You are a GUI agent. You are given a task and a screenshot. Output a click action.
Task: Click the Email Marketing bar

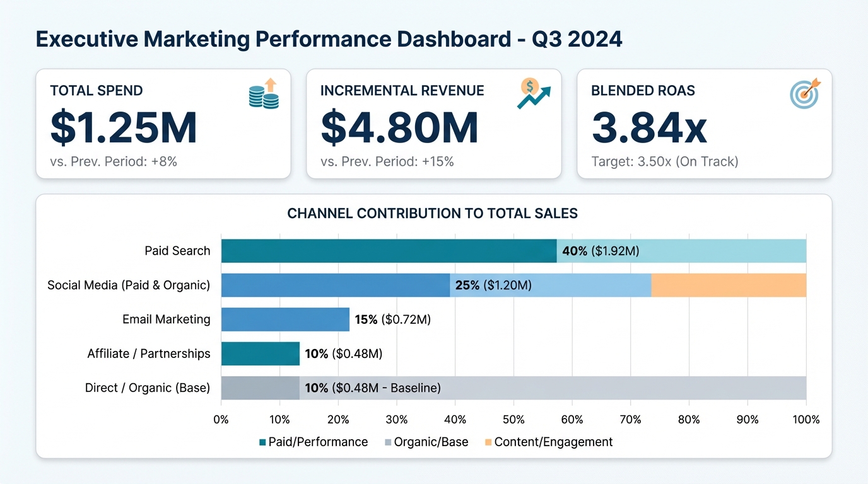pos(285,320)
